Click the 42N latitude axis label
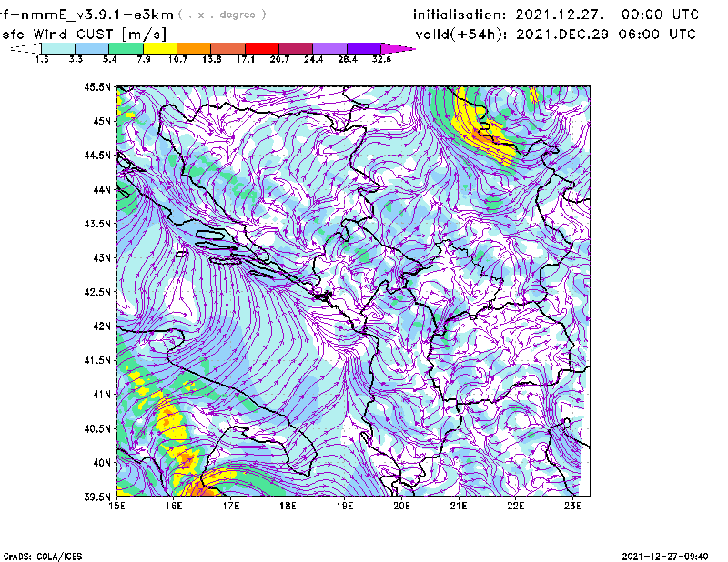 (x=102, y=326)
